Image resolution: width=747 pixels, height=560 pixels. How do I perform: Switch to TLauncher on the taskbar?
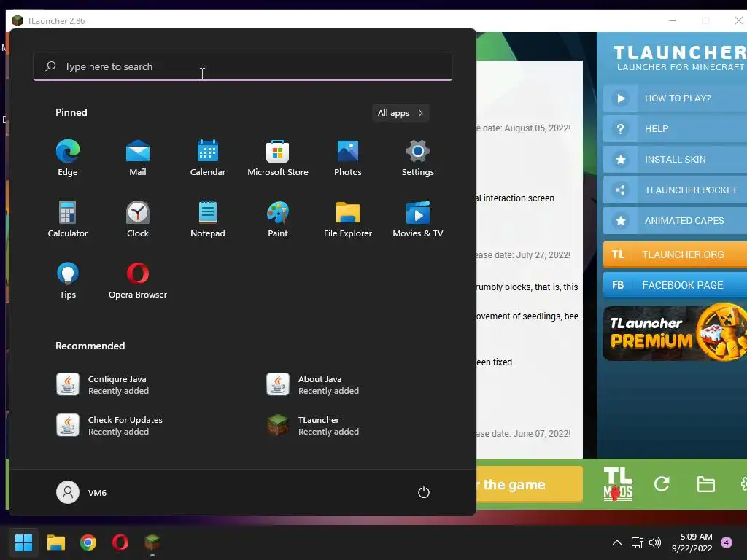152,542
